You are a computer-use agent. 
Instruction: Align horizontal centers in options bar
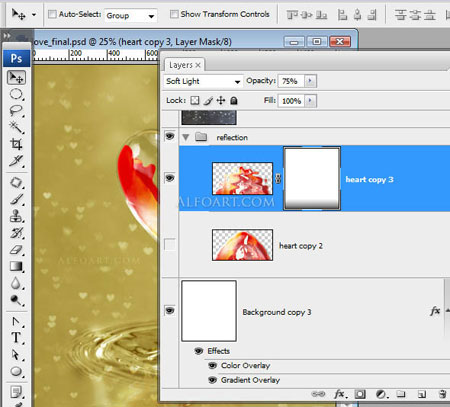357,15
